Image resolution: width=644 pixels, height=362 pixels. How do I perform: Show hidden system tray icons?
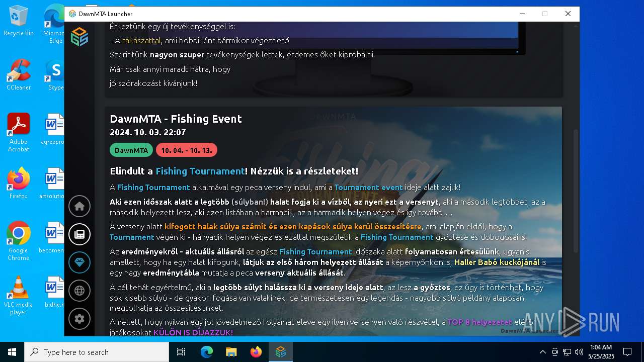pos(542,352)
